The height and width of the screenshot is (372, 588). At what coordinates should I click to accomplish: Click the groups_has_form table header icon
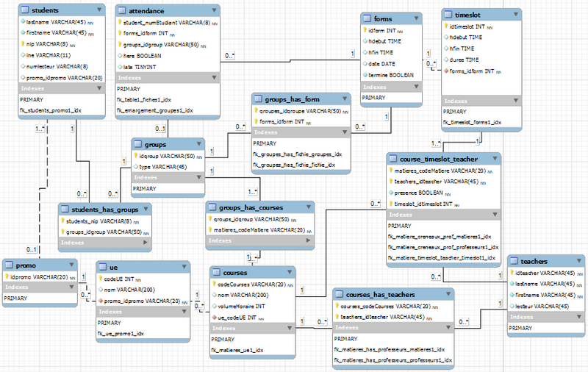pos(258,99)
